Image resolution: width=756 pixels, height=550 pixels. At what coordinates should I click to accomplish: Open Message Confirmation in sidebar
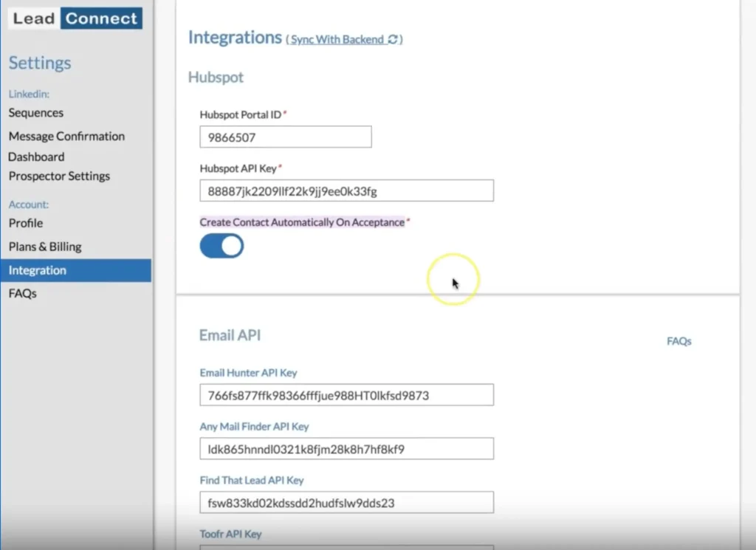66,137
